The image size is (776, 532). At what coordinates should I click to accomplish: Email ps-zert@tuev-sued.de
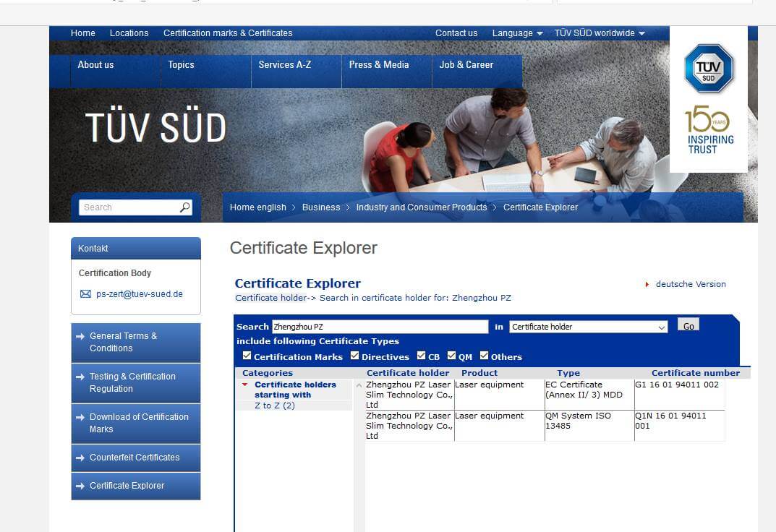pos(140,294)
